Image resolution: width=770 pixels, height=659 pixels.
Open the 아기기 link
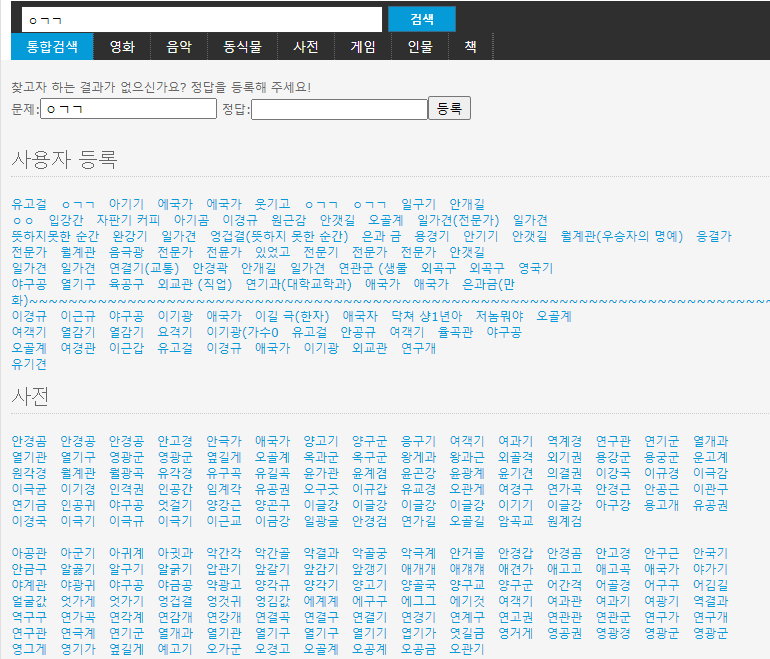click(x=126, y=204)
